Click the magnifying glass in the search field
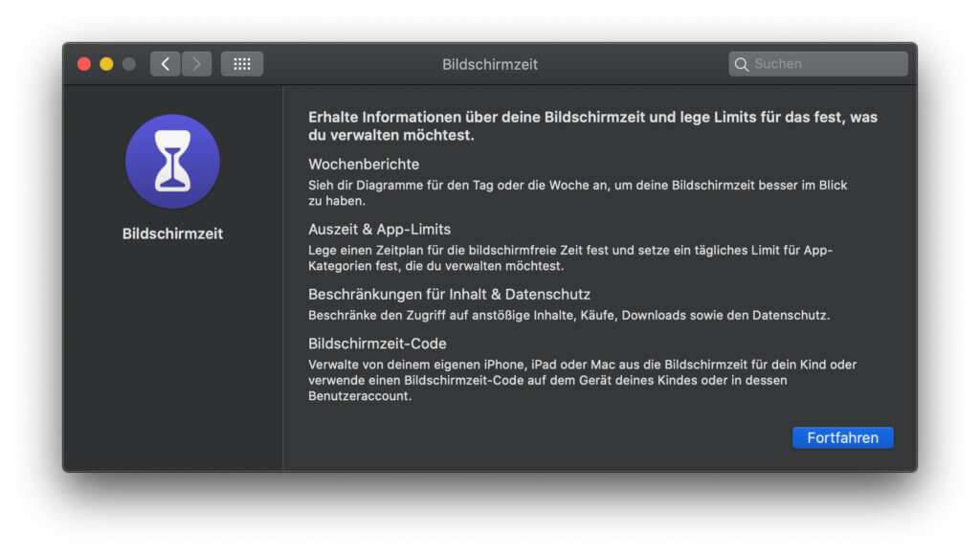Viewport: 980px width, 555px height. click(743, 63)
